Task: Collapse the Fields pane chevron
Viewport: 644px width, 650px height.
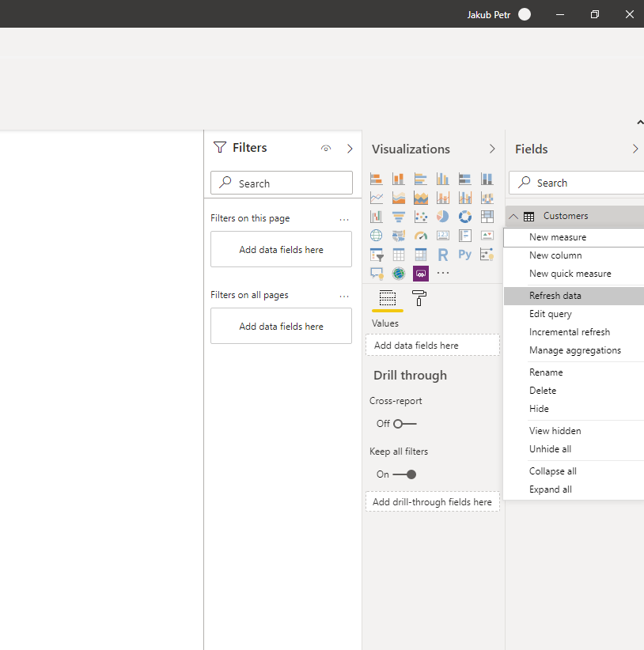Action: coord(635,149)
